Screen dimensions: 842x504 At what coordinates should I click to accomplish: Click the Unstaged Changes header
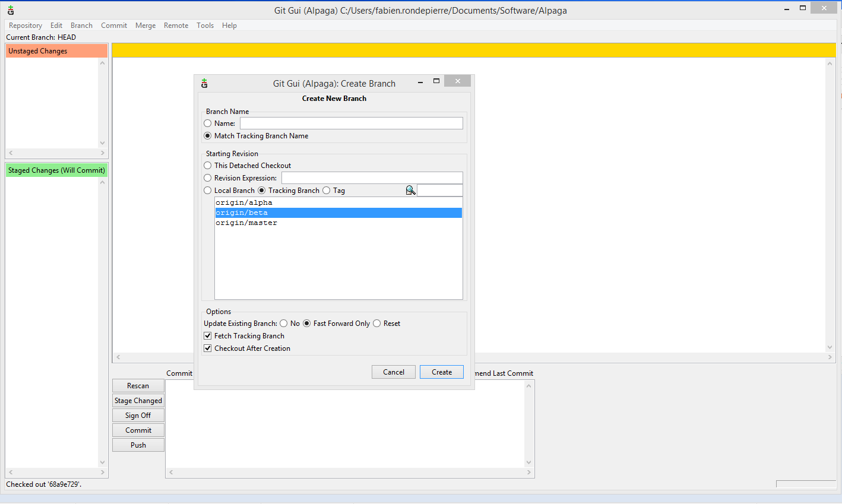coord(56,51)
